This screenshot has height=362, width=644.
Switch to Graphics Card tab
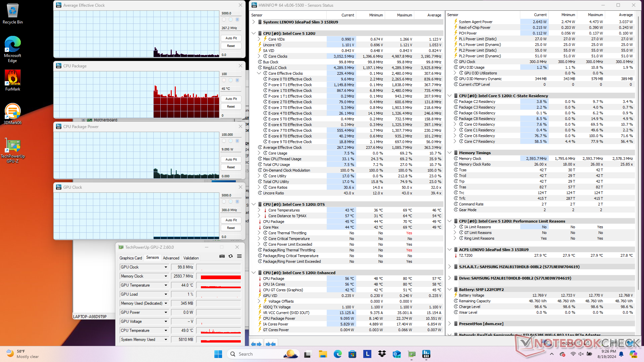[x=131, y=258]
